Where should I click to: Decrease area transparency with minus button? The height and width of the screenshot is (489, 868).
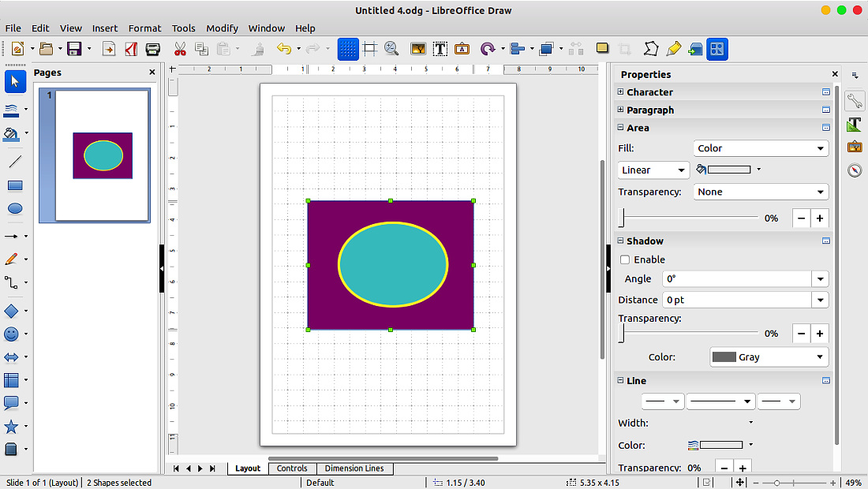pos(801,218)
